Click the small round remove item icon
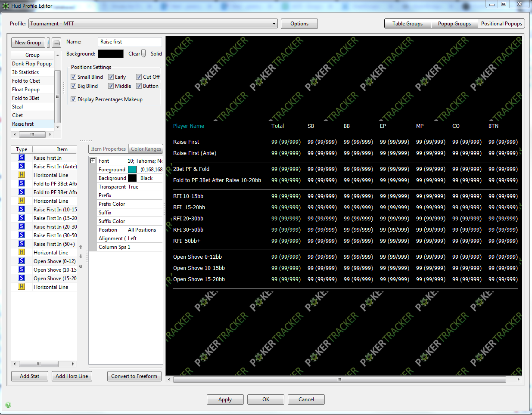Viewport: 532px width, 415px height. [81, 266]
